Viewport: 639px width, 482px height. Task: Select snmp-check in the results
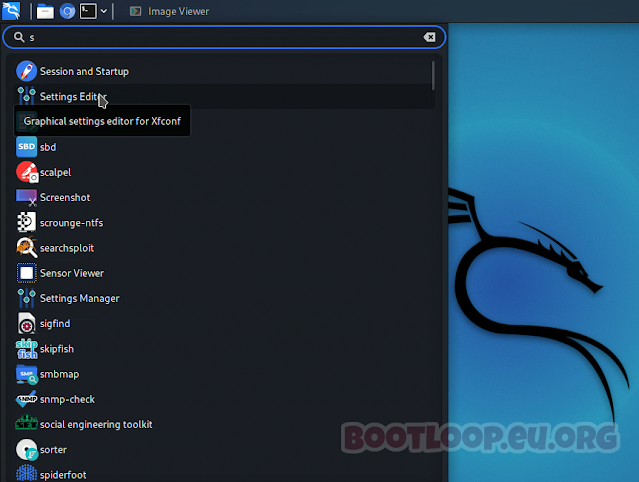pos(224,399)
